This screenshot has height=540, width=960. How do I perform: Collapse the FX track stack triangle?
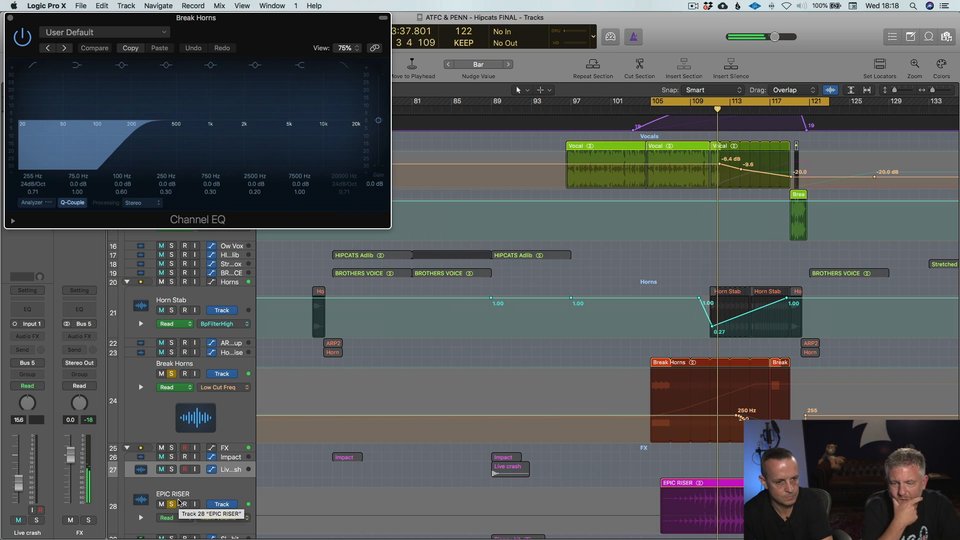coord(127,448)
